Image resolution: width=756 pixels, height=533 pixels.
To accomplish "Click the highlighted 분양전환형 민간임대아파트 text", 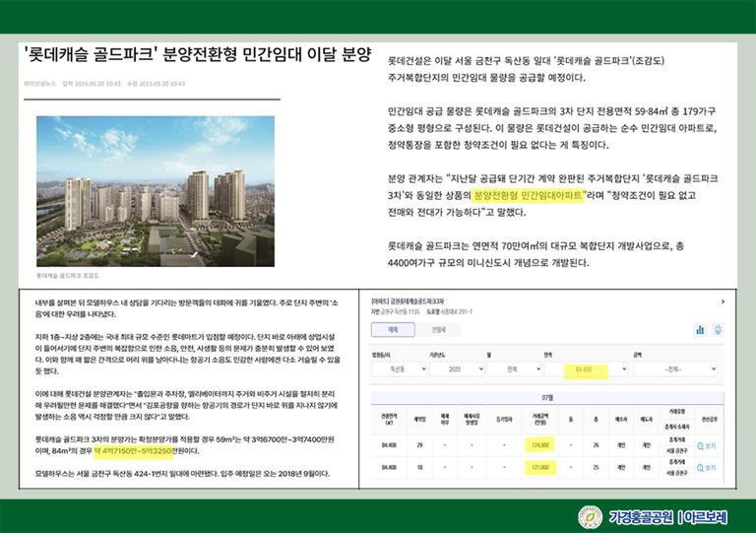I will tap(529, 195).
